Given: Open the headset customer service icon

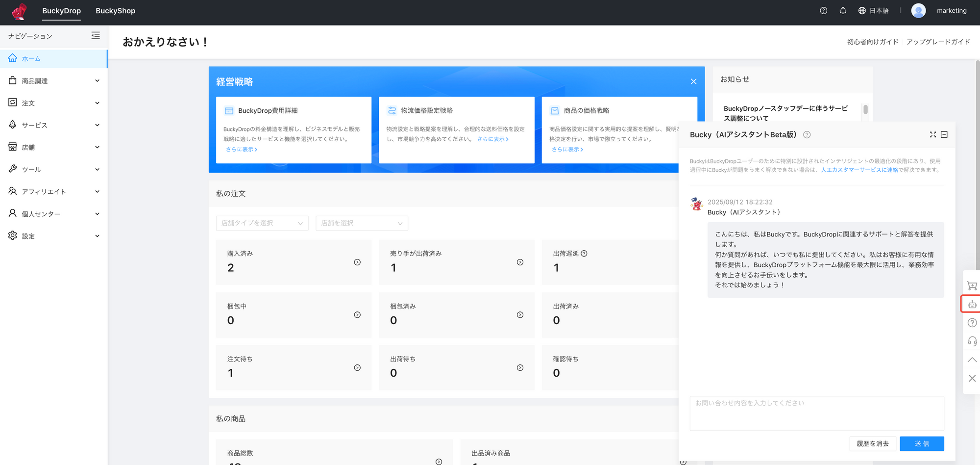Looking at the screenshot, I should tap(972, 341).
